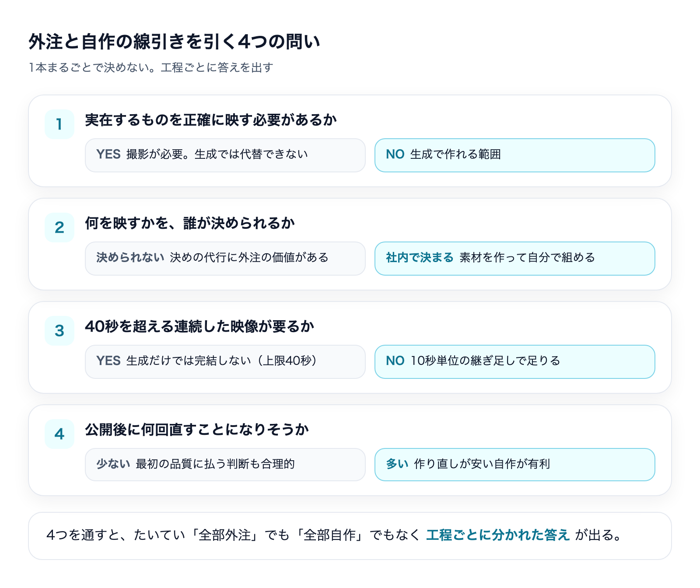This screenshot has width=700, height=588.
Task: Choose 社内で決まる option
Action: pyautogui.click(x=515, y=259)
